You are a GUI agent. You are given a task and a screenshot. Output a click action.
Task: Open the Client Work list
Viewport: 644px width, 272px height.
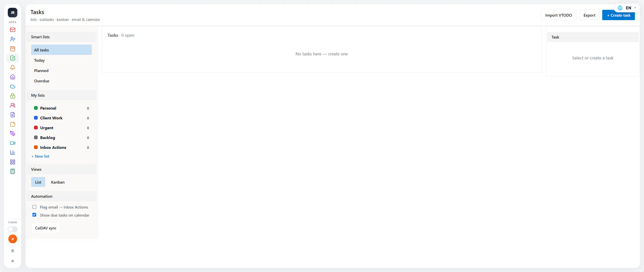pyautogui.click(x=61, y=118)
